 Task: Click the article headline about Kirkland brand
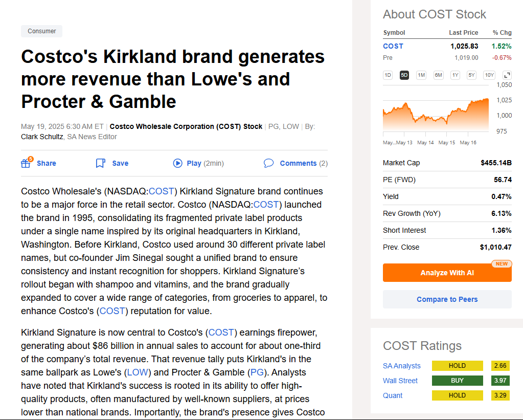173,79
